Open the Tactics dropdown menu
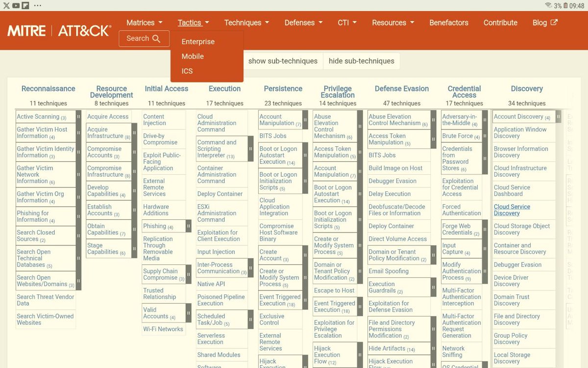 193,23
